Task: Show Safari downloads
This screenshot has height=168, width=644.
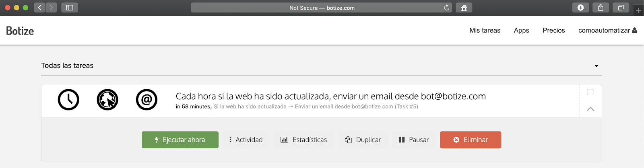Action: (580, 8)
